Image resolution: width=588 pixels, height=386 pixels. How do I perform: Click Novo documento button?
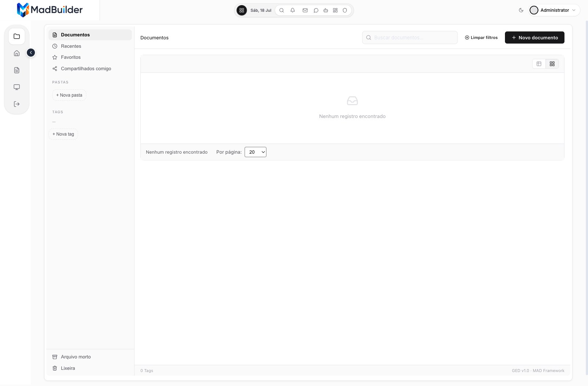coord(535,37)
